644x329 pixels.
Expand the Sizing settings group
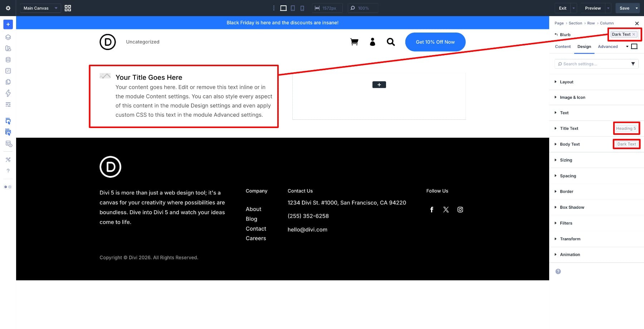[x=596, y=160]
